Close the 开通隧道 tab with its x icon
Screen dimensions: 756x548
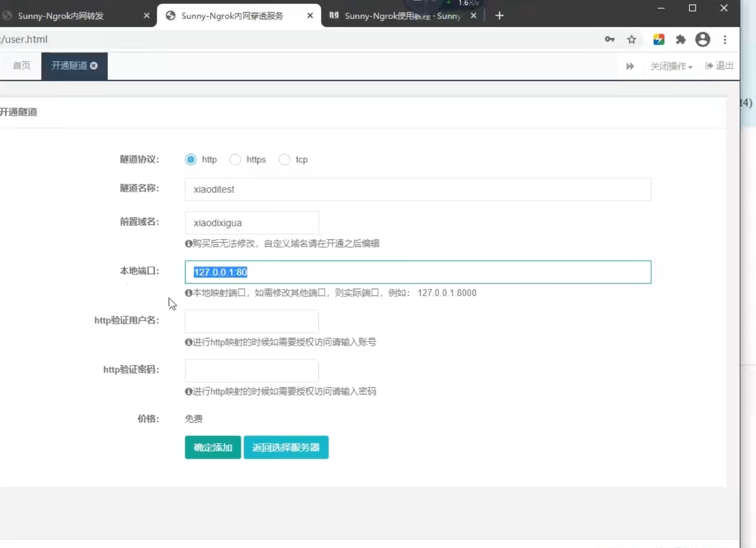coord(94,65)
